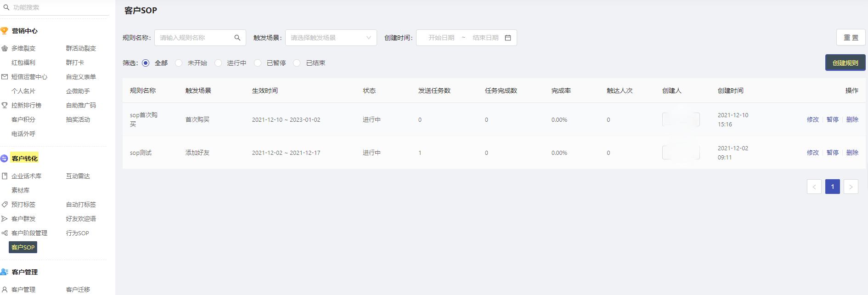Click the 结束日期 date field
This screenshot has height=295, width=868.
pyautogui.click(x=485, y=38)
